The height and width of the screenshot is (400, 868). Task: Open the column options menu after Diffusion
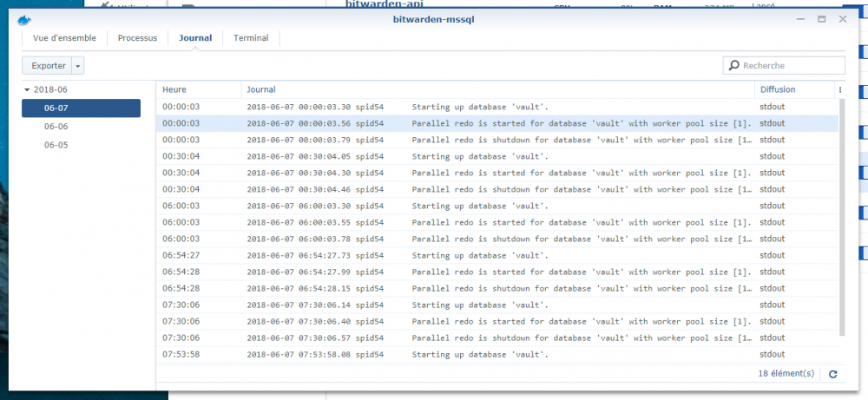(x=839, y=89)
